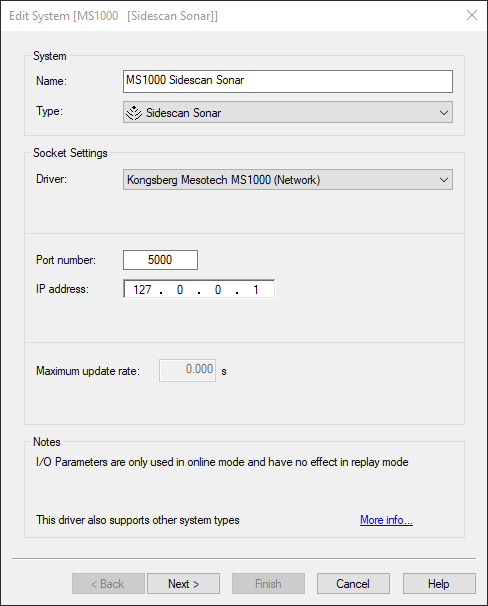Click the Sidescan Sonar type icon

pyautogui.click(x=134, y=113)
